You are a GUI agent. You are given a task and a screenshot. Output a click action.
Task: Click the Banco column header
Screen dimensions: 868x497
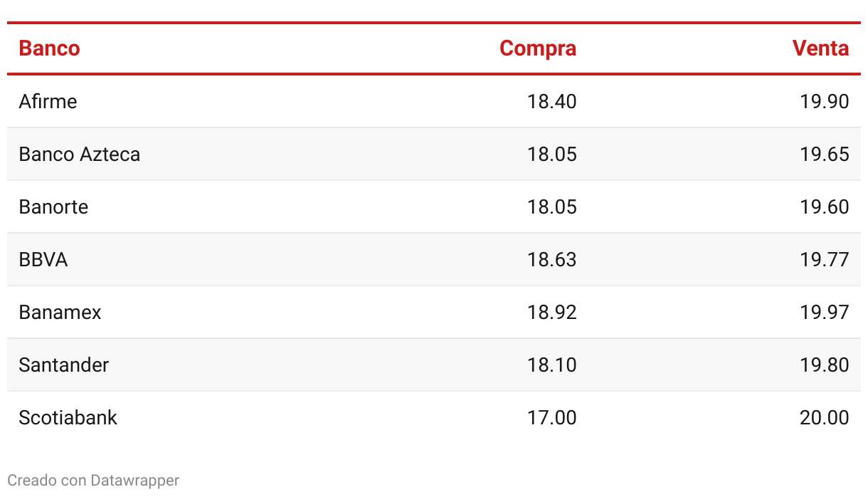pos(49,48)
